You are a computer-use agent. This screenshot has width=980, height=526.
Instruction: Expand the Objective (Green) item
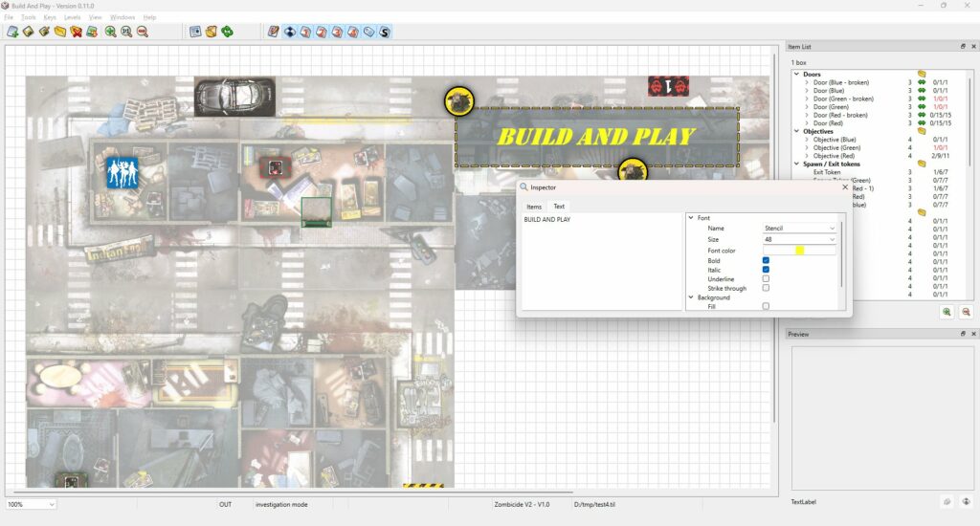click(x=807, y=147)
